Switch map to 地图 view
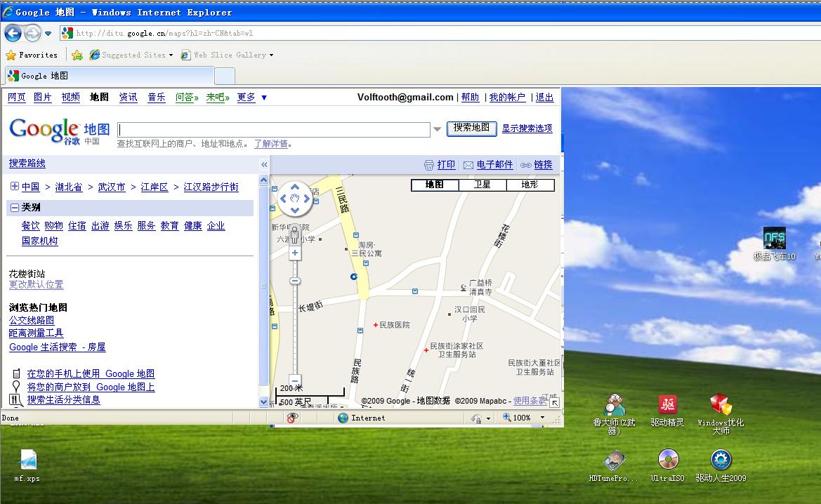 click(x=435, y=185)
